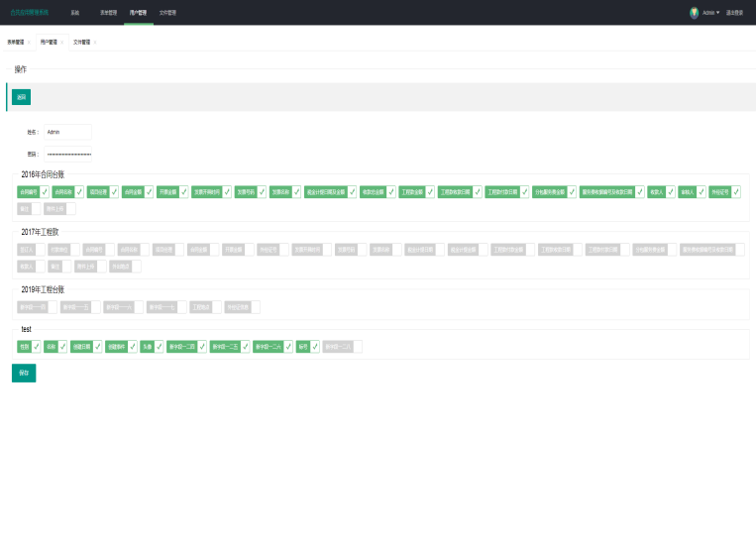
Task: Close the 用户管理 page tab
Action: pos(61,43)
